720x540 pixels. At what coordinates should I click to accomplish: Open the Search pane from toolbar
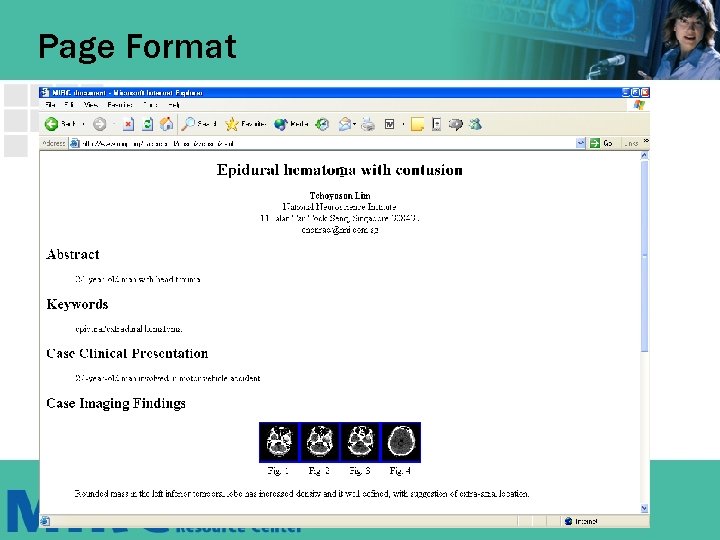198,124
